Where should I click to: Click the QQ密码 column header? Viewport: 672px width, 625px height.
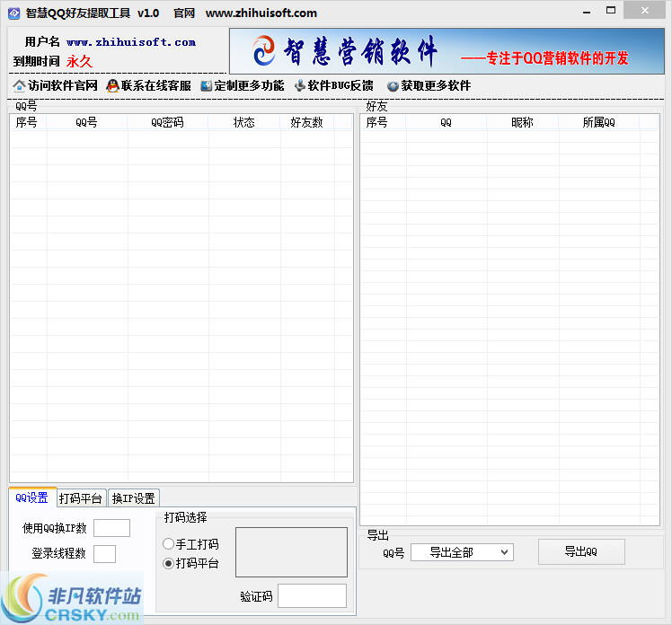tap(168, 122)
